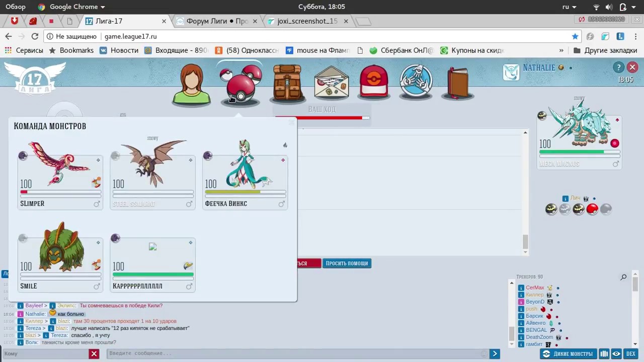Switch to the joxi_screenshot tab
Image resolution: width=644 pixels, height=362 pixels.
point(307,21)
